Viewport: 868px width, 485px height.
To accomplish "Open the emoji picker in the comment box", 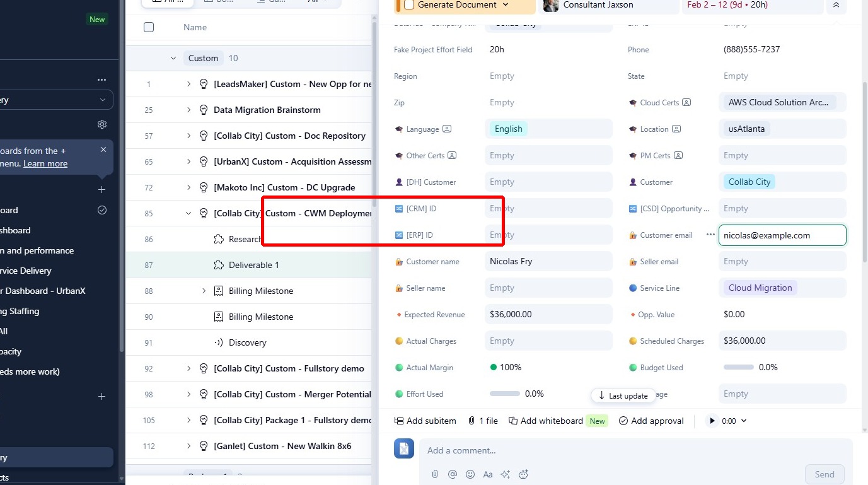I will (x=470, y=474).
